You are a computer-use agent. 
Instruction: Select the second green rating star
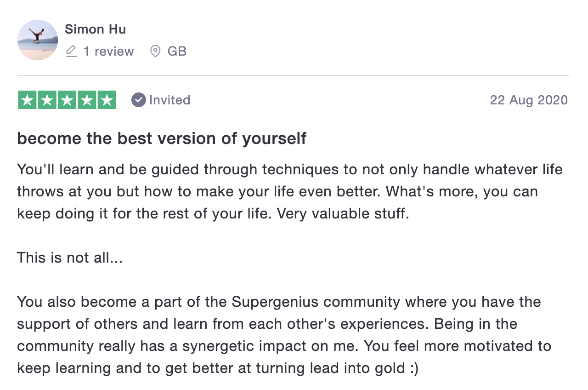[x=47, y=100]
